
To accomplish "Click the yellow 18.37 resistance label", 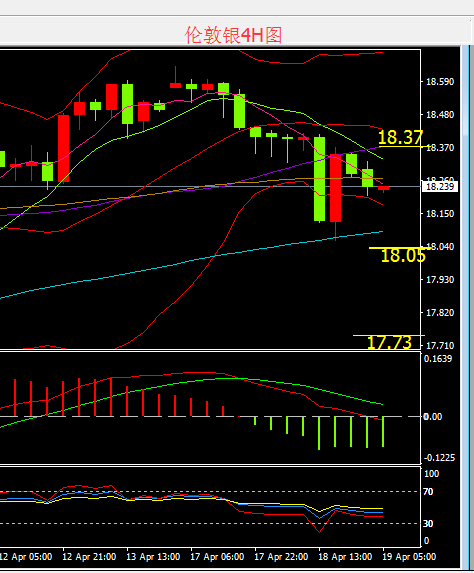I will pos(400,138).
